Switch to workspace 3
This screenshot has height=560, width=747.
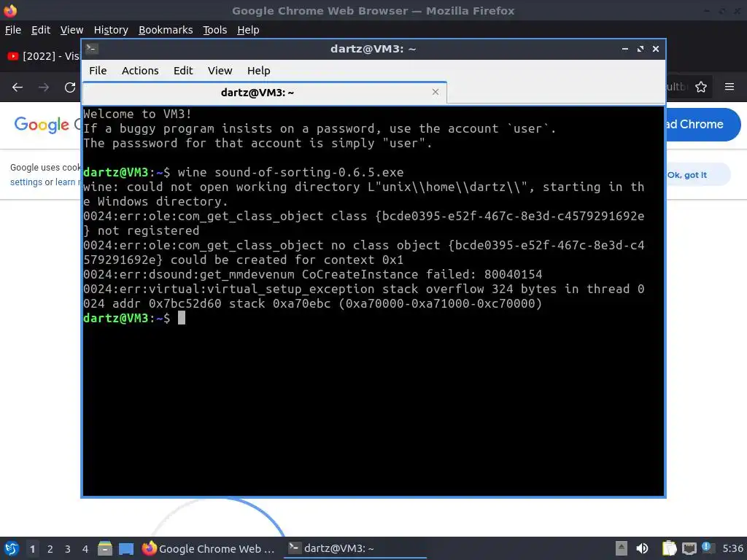(x=68, y=548)
